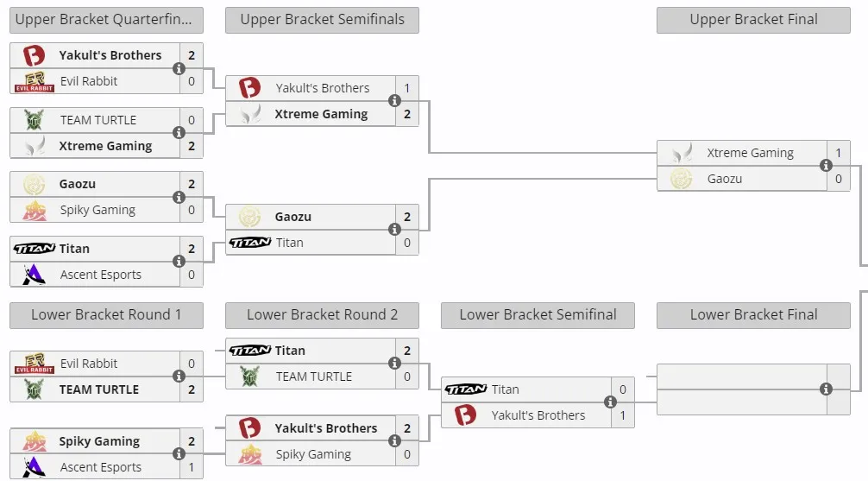Show details for Upper Bracket Final match info icon
The height and width of the screenshot is (481, 868).
point(826,165)
